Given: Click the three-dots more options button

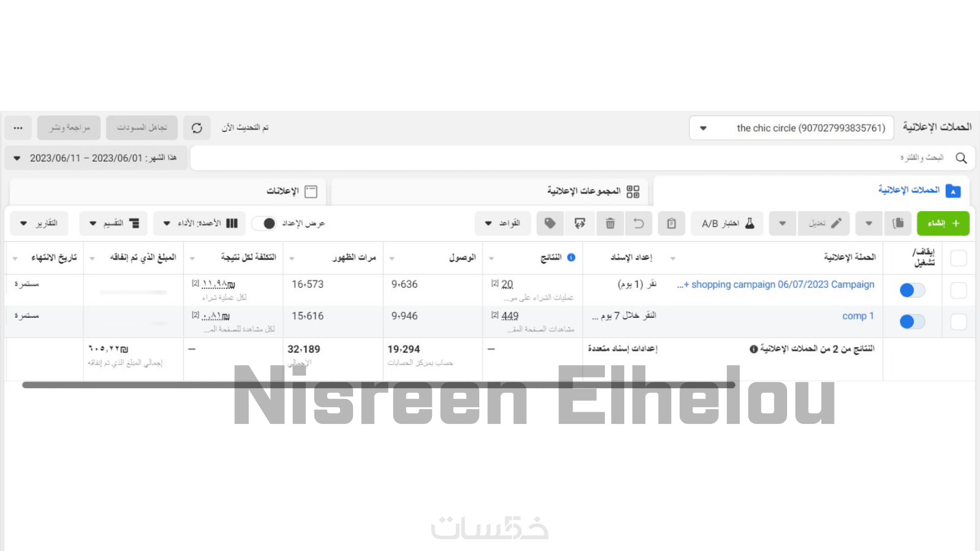Looking at the screenshot, I should [x=18, y=128].
